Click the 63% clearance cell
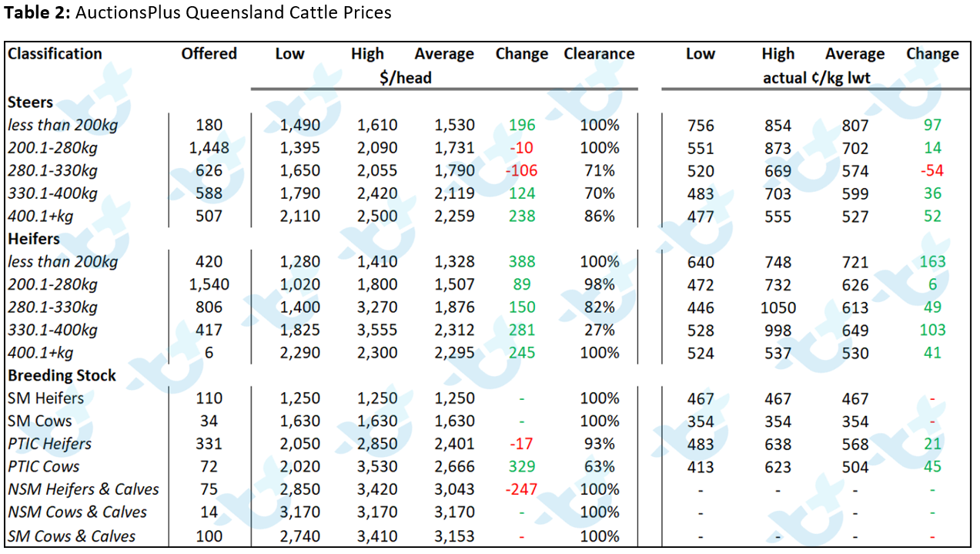The height and width of the screenshot is (554, 980). 599,466
